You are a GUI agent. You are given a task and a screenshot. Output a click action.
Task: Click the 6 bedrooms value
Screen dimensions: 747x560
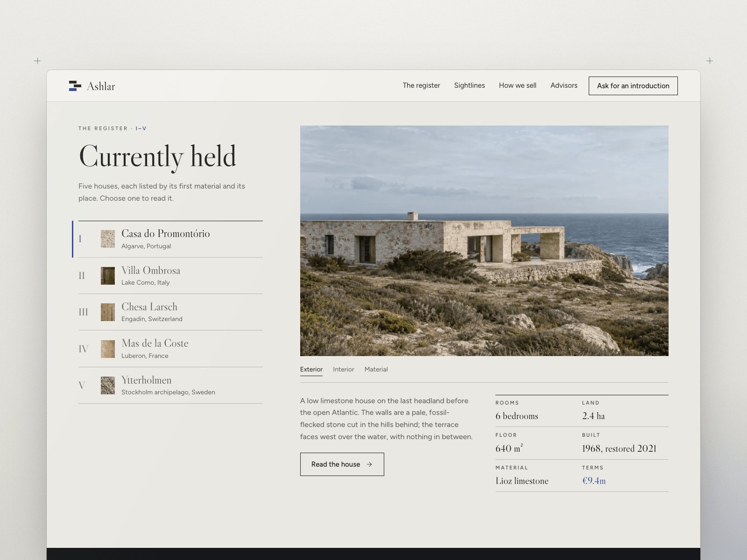click(517, 416)
